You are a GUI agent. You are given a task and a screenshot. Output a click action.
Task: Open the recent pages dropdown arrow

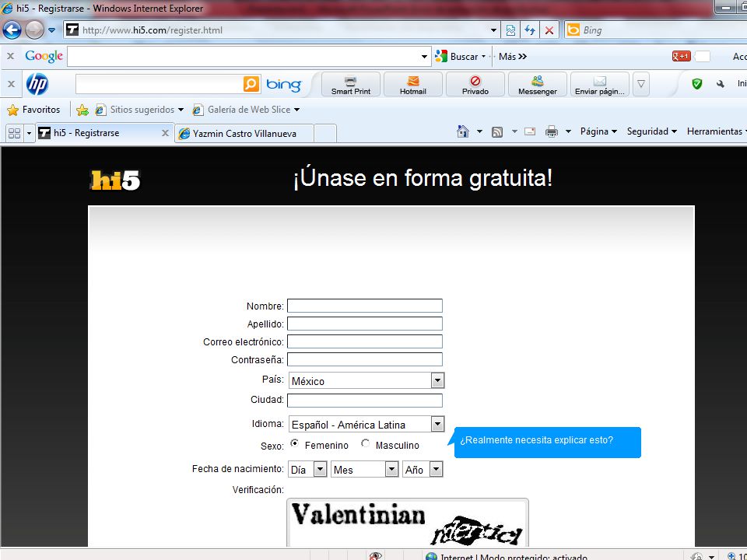(x=52, y=30)
